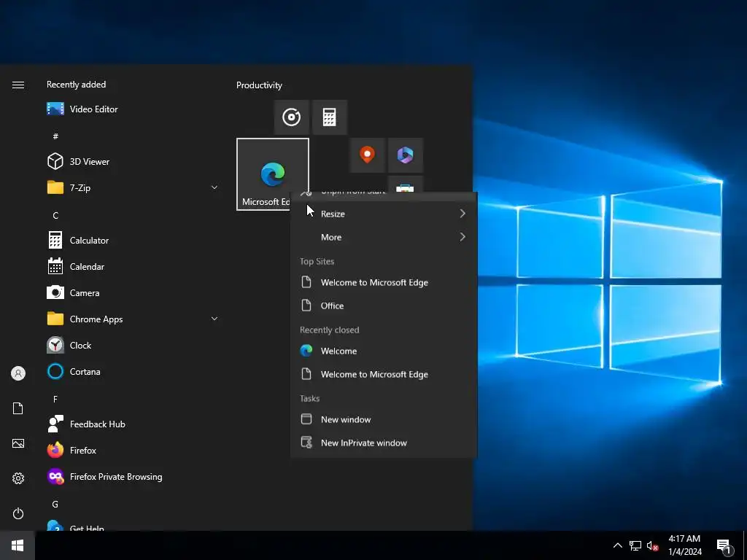Show hidden system tray icons
747x560 pixels.
click(x=617, y=545)
